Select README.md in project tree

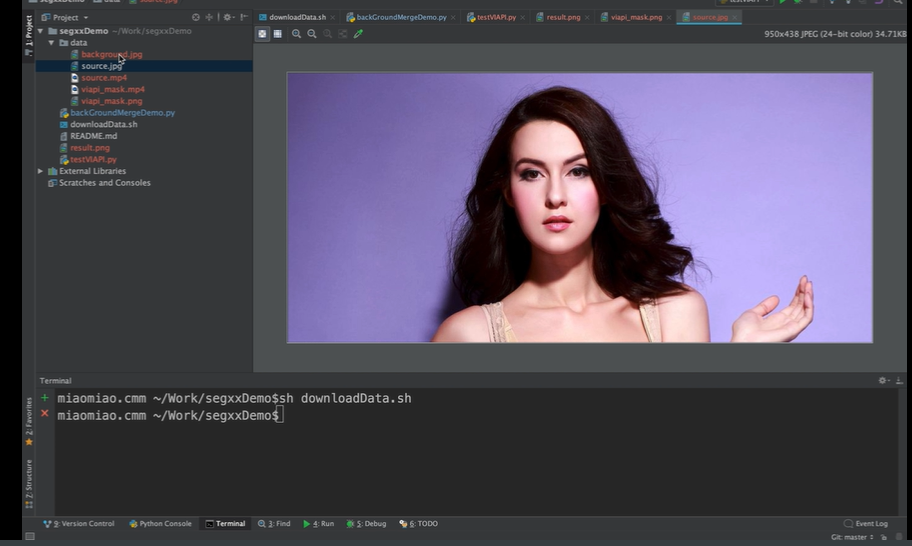pos(93,135)
